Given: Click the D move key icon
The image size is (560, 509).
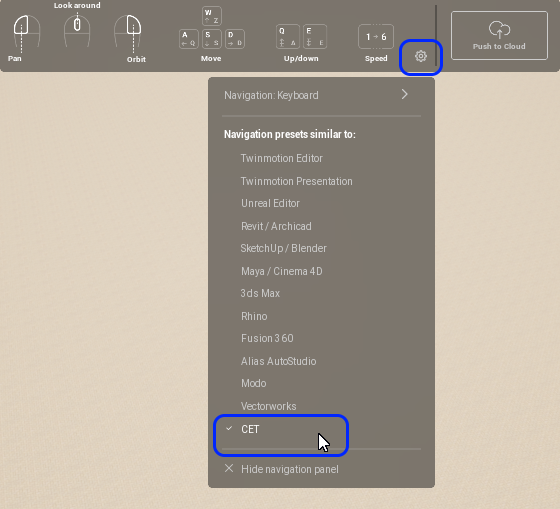Looking at the screenshot, I should [x=235, y=39].
